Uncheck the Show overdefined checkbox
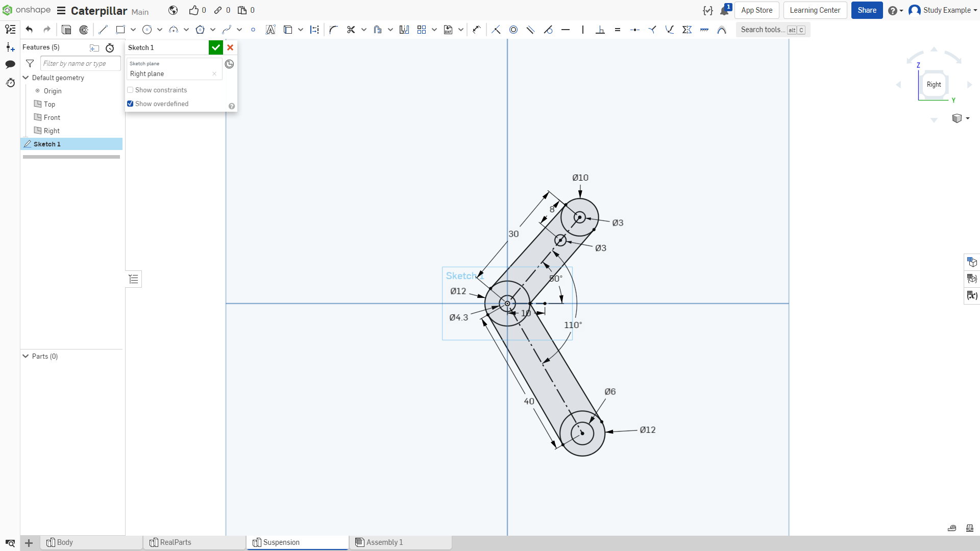This screenshot has width=980, height=551. [x=130, y=104]
